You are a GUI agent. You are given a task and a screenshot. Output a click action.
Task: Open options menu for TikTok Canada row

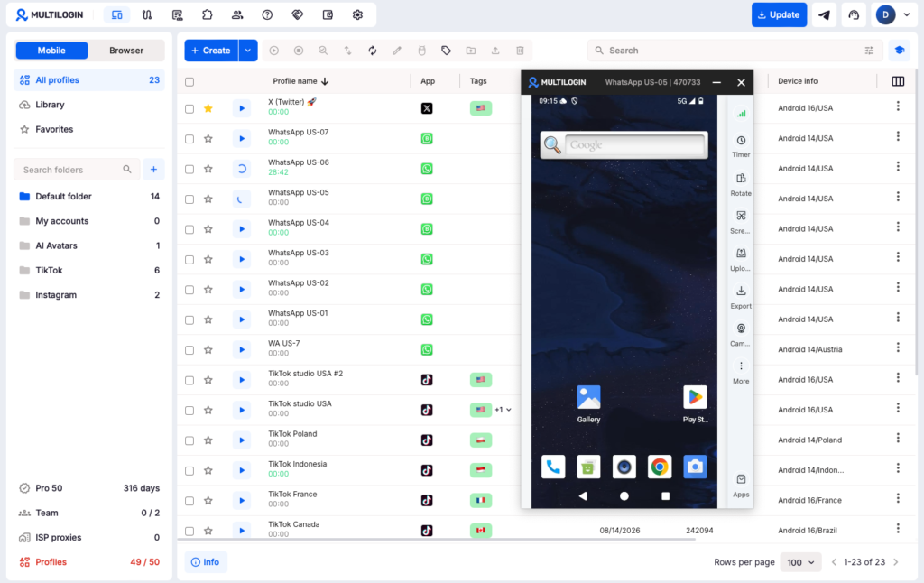pyautogui.click(x=898, y=528)
